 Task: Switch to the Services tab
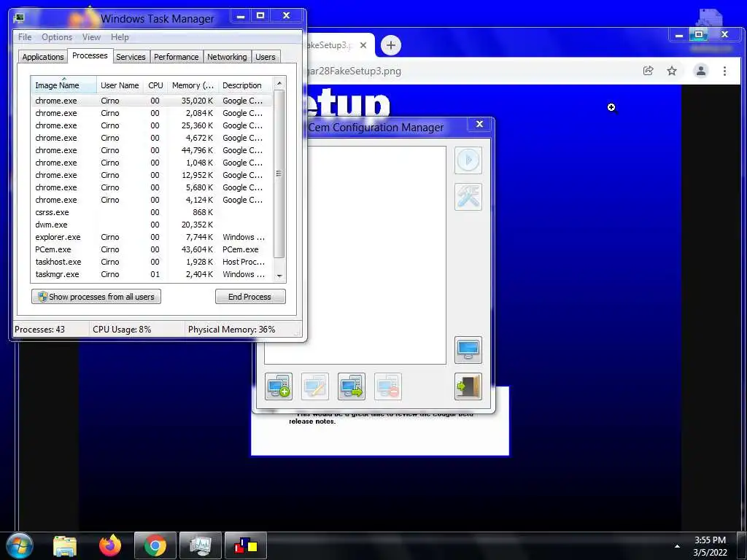(x=131, y=57)
